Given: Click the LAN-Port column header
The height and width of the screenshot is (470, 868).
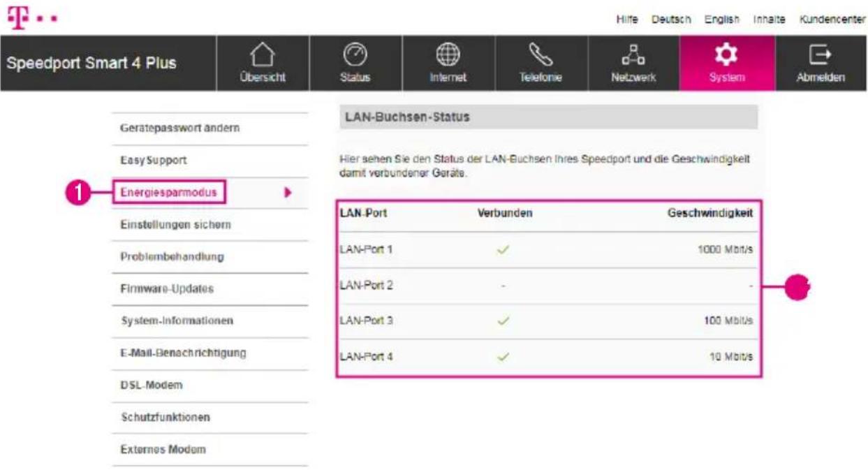Looking at the screenshot, I should pyautogui.click(x=363, y=214).
